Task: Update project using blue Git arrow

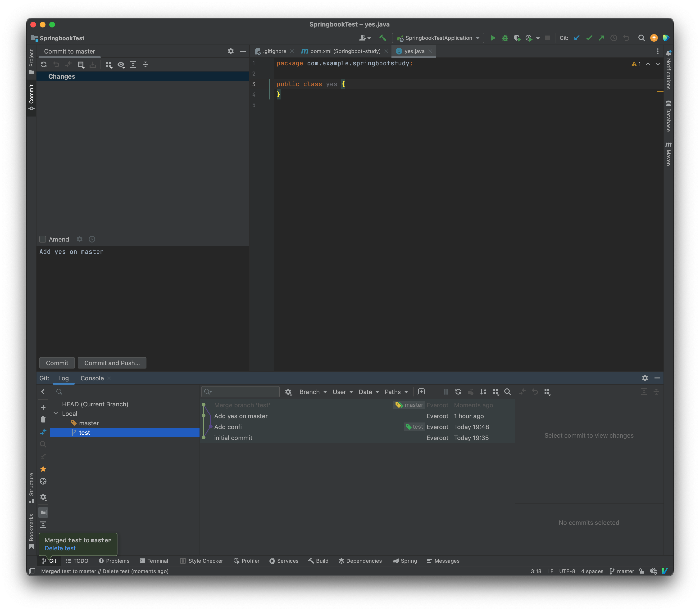Action: click(x=577, y=38)
